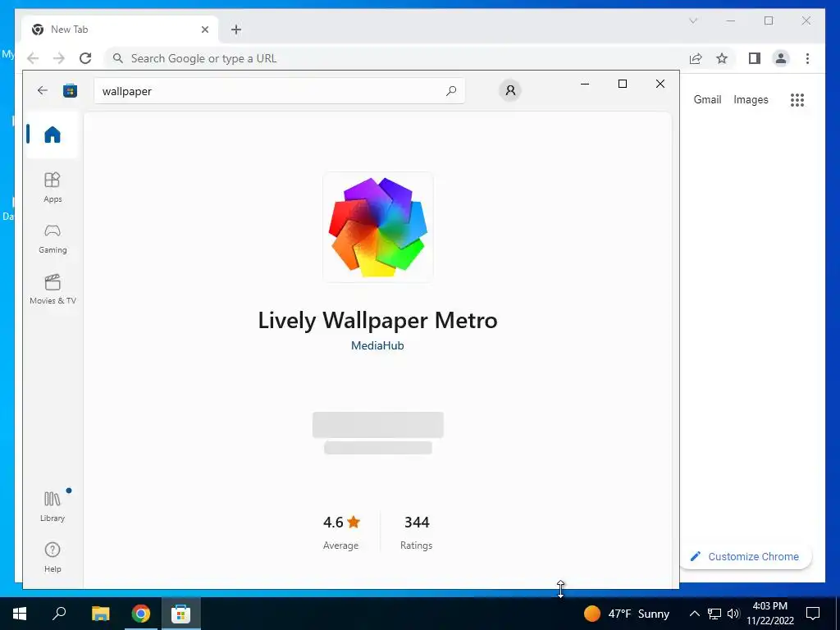Open the Windows Start menu

20,614
